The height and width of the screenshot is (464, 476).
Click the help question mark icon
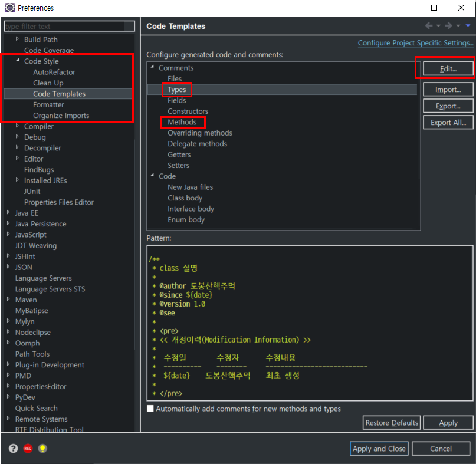13,448
